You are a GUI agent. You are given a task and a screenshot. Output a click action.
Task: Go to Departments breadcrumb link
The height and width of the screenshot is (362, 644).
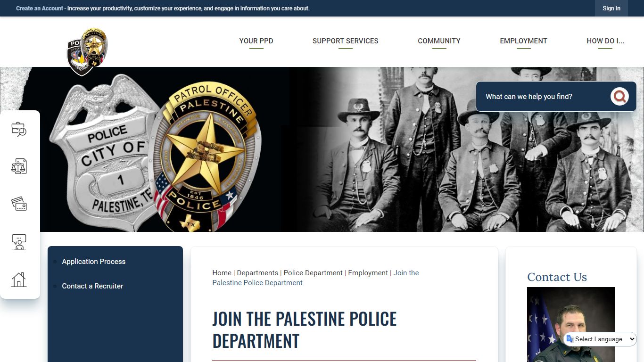click(x=257, y=273)
